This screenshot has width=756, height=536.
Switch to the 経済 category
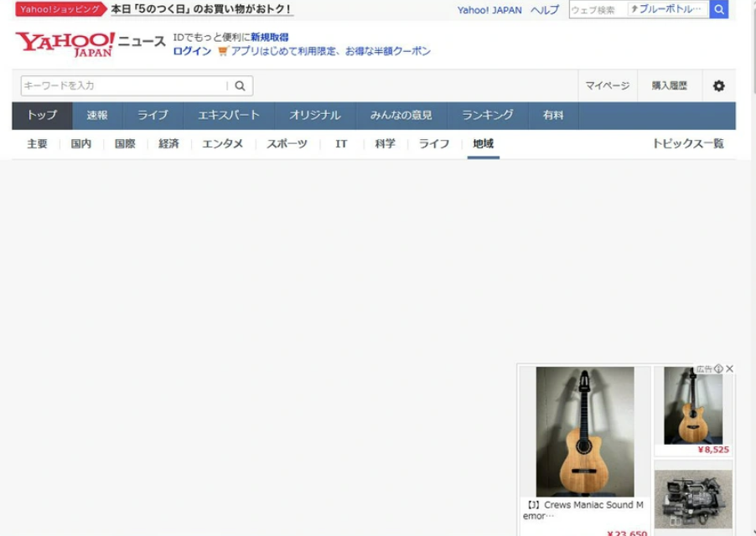pyautogui.click(x=168, y=143)
